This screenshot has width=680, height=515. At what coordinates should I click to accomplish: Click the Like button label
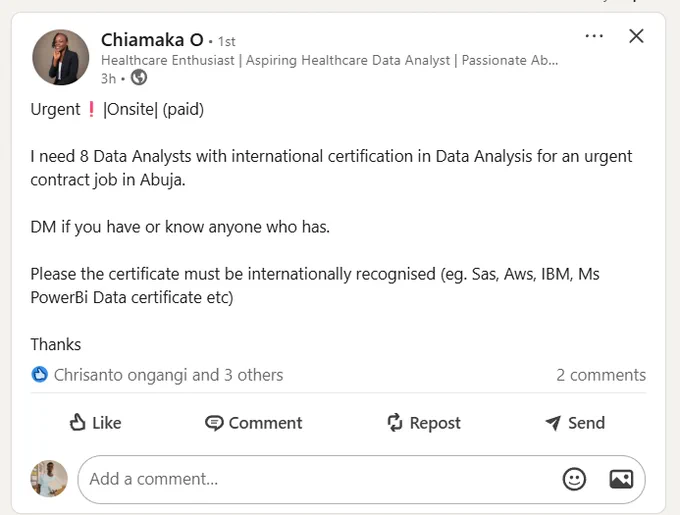[107, 423]
